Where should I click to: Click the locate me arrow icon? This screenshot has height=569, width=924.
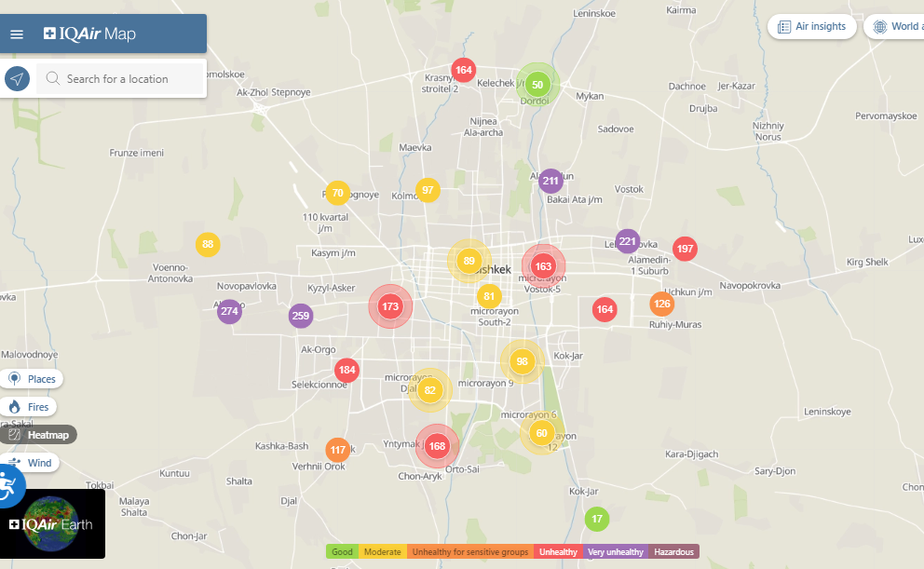click(17, 79)
